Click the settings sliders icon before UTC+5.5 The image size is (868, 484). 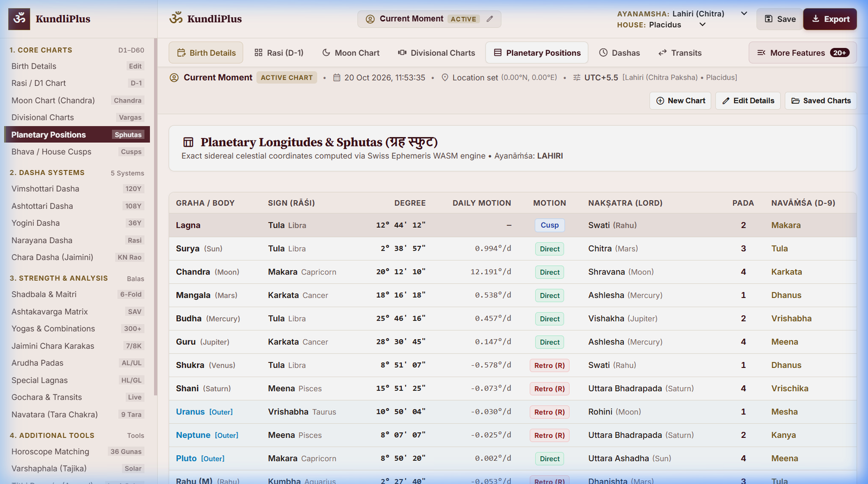(x=577, y=78)
